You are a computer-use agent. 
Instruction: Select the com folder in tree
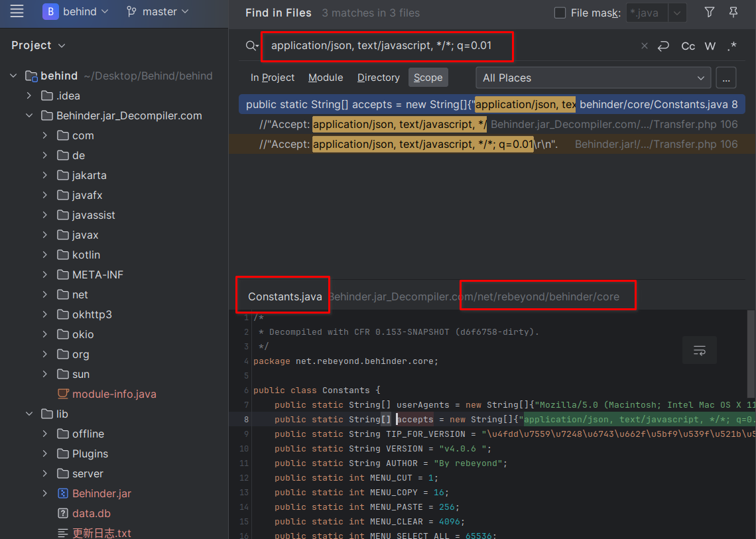coord(83,135)
